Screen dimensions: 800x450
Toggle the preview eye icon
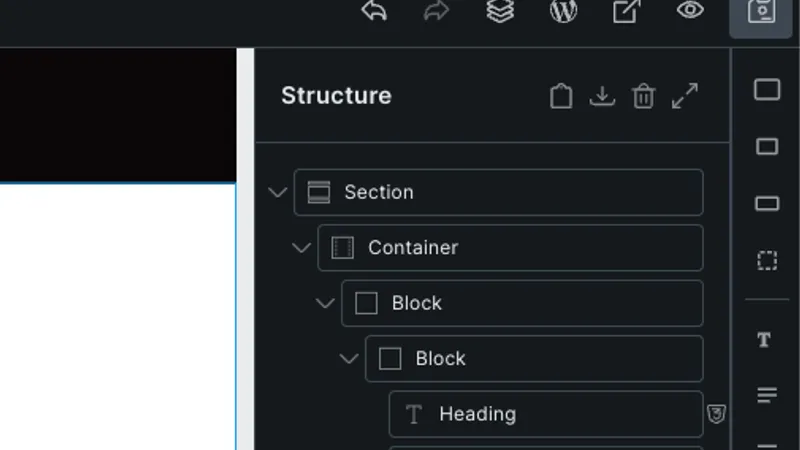(x=690, y=10)
